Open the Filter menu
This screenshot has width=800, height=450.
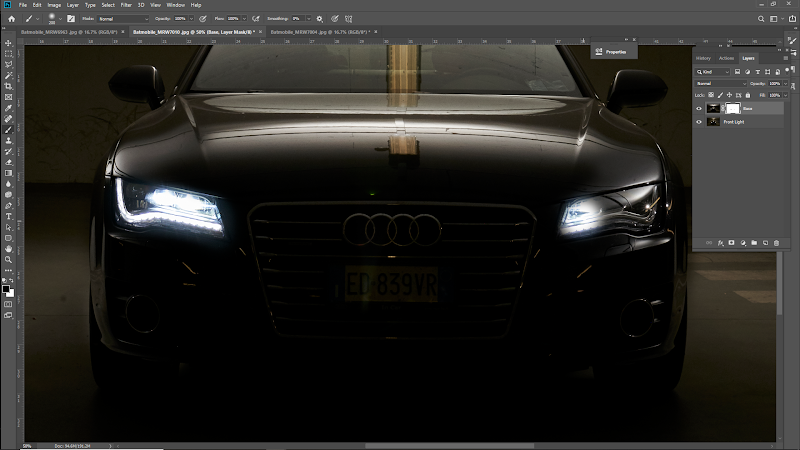click(126, 5)
